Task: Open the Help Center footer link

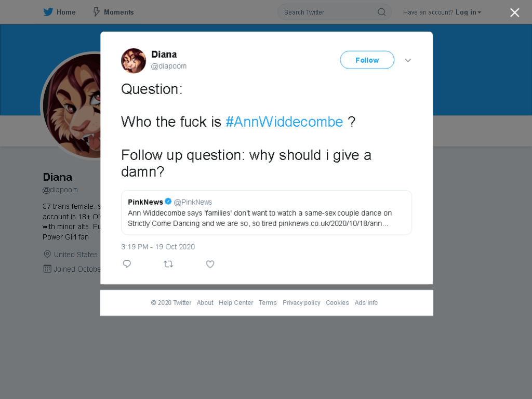Action: click(236, 303)
